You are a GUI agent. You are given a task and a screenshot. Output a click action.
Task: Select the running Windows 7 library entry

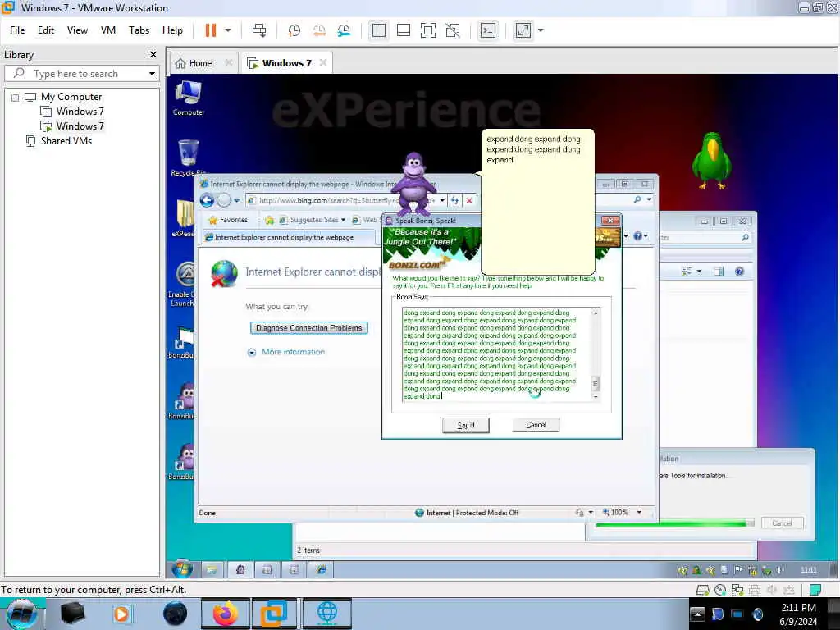(72, 126)
